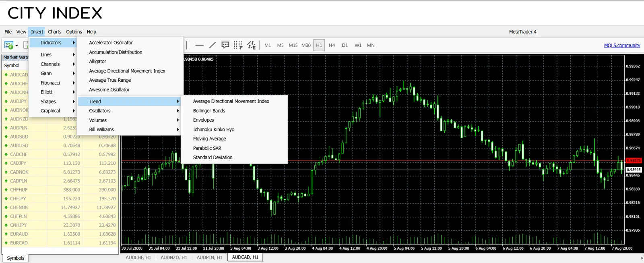The width and height of the screenshot is (644, 263).
Task: Switch to the AUDCHF, H1 chart tab
Action: coord(138,257)
